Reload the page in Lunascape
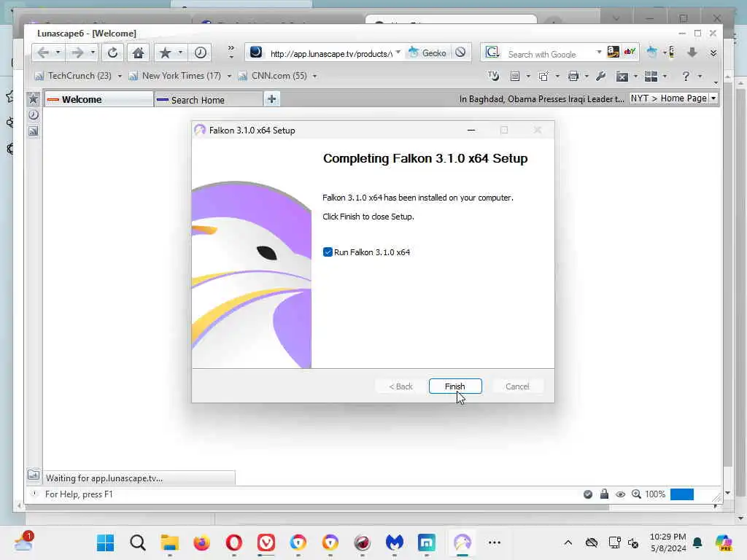 click(112, 52)
